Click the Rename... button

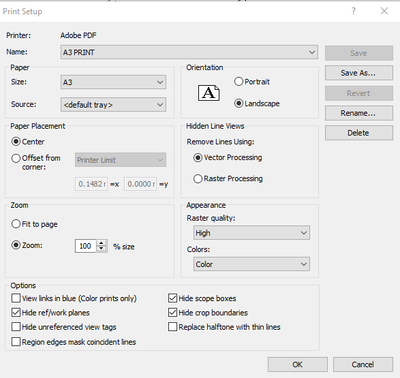pyautogui.click(x=359, y=113)
